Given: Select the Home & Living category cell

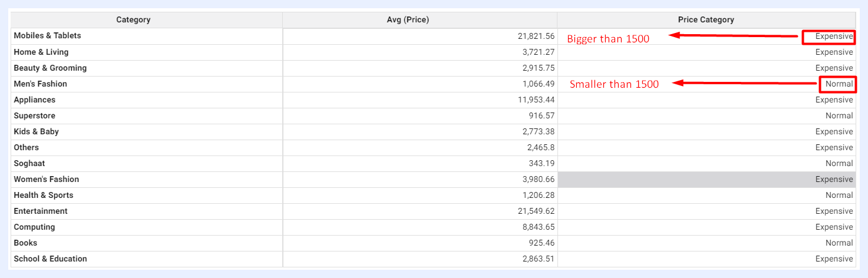Looking at the screenshot, I should coord(147,52).
